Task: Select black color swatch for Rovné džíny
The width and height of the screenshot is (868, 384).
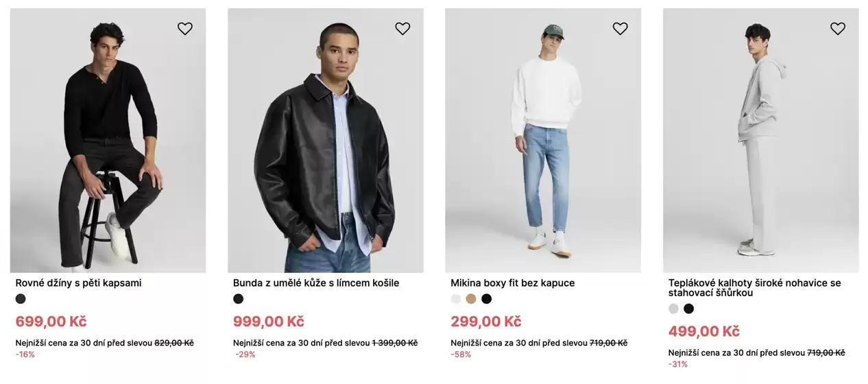Action: coord(21,299)
